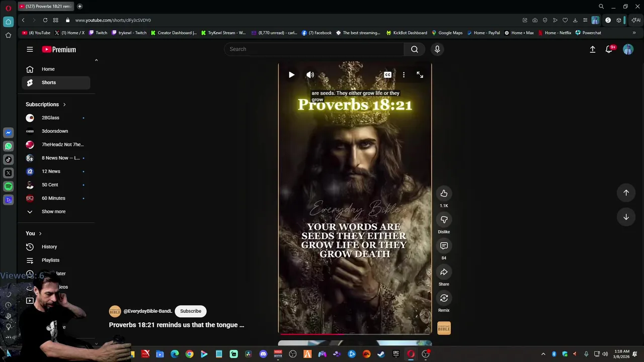Open TikTok in Opera sidebar
Screen dimensions: 644x362
click(x=8, y=159)
